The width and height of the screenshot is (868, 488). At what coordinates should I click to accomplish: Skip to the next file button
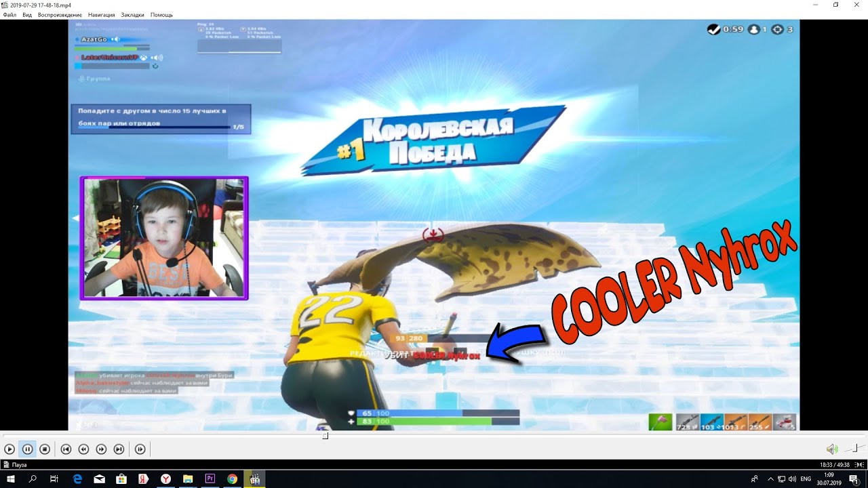[119, 449]
